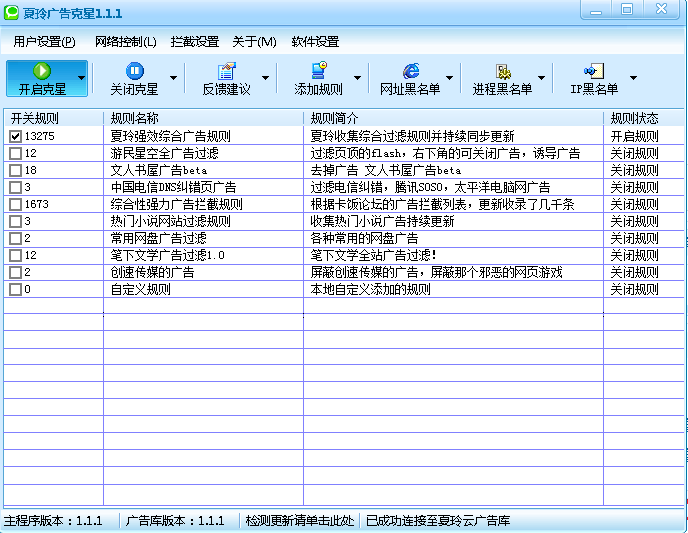Click description 本地自定义添加的规则
The height and width of the screenshot is (533, 688).
370,290
